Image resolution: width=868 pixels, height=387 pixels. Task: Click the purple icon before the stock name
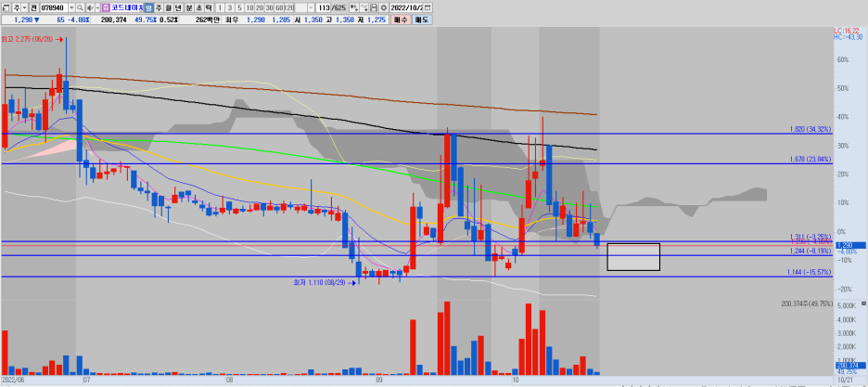107,7
